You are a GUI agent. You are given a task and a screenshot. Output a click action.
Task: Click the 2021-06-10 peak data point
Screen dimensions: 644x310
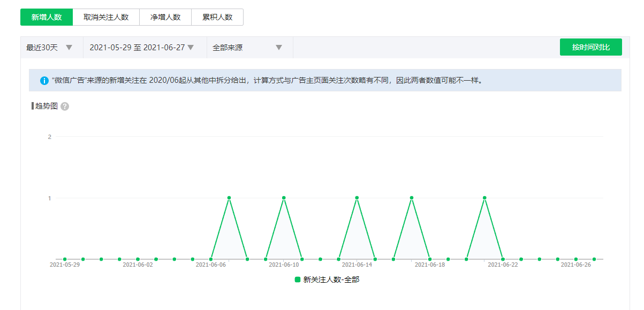(284, 198)
